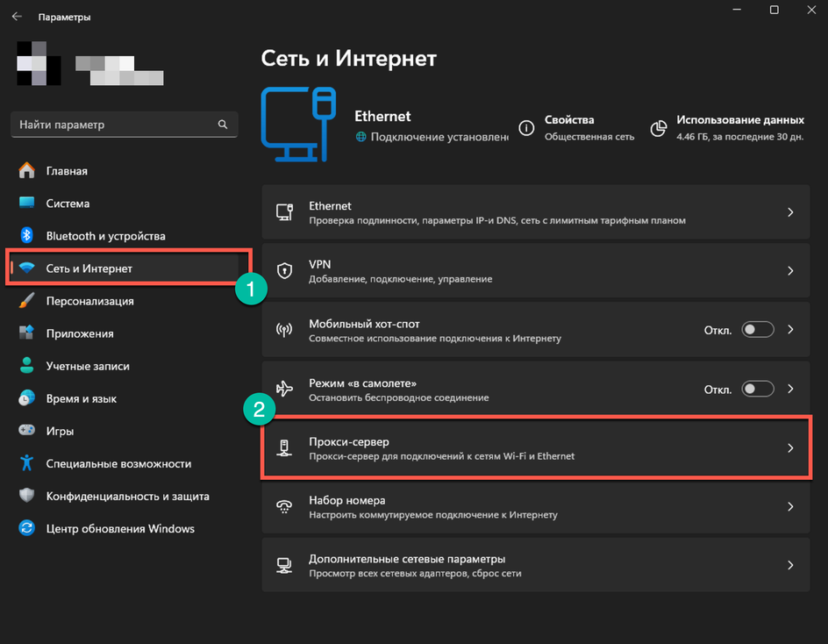The width and height of the screenshot is (828, 644).
Task: Select Сеть и Интернет in sidebar
Action: (x=124, y=268)
